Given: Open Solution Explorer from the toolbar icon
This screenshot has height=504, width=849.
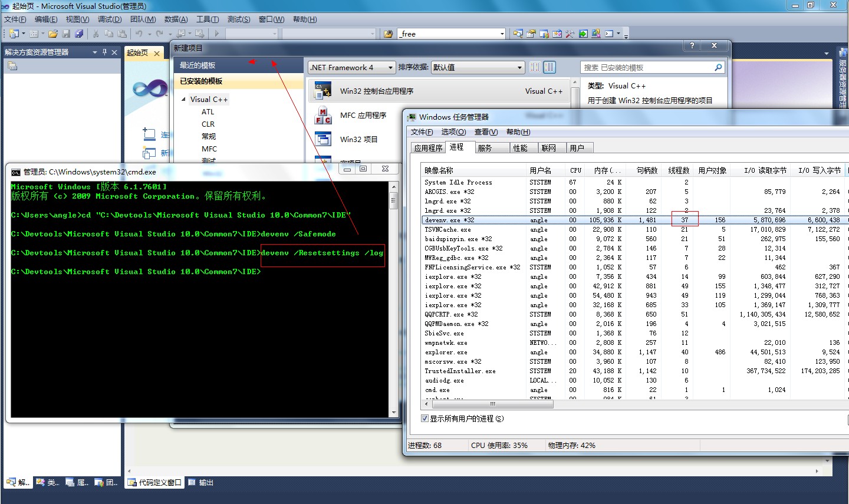Looking at the screenshot, I should [518, 34].
